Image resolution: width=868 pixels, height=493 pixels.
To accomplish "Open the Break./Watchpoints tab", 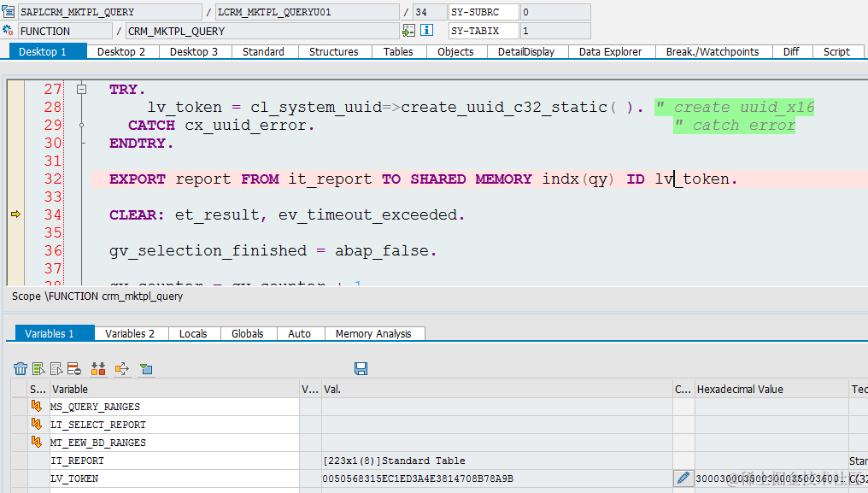I will 713,51.
